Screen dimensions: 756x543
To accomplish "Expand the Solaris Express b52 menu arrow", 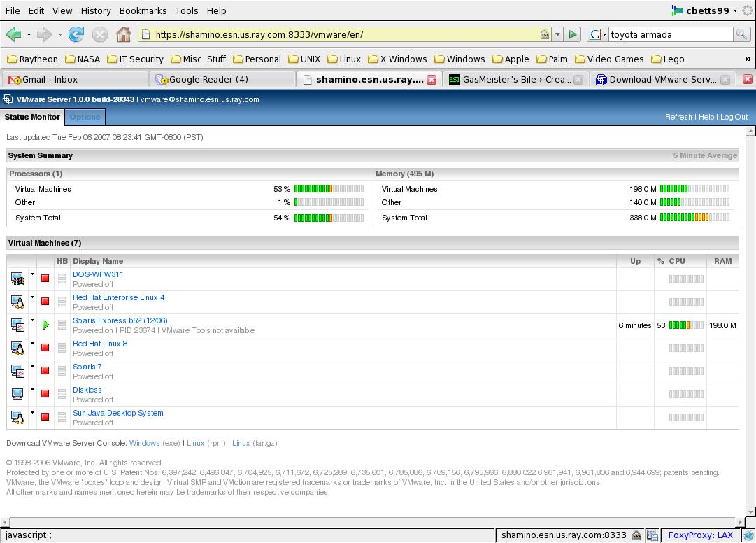I will point(32,320).
